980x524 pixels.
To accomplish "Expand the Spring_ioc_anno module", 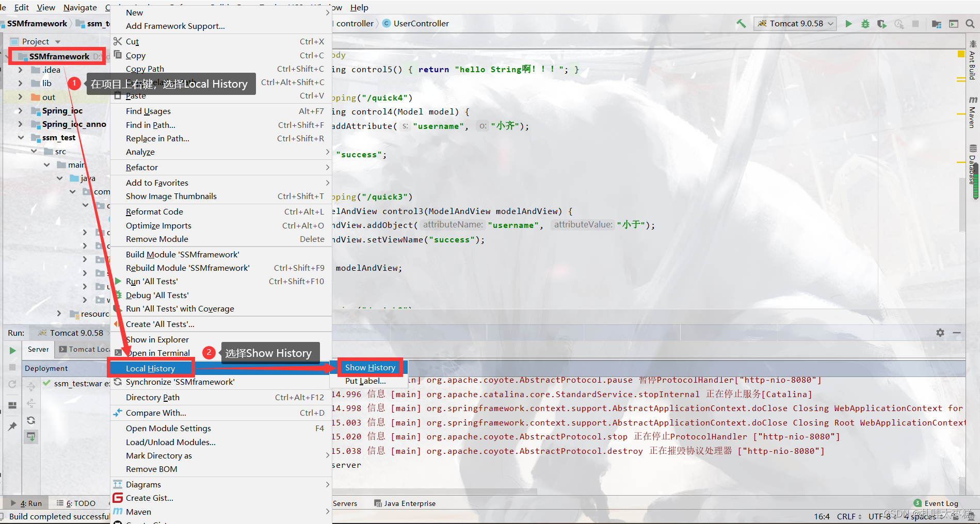I will (20, 124).
